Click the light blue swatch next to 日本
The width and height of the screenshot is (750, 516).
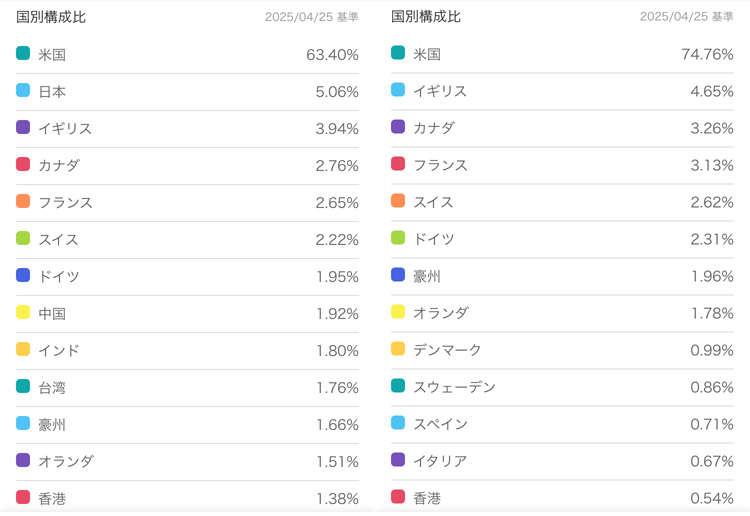[23, 90]
